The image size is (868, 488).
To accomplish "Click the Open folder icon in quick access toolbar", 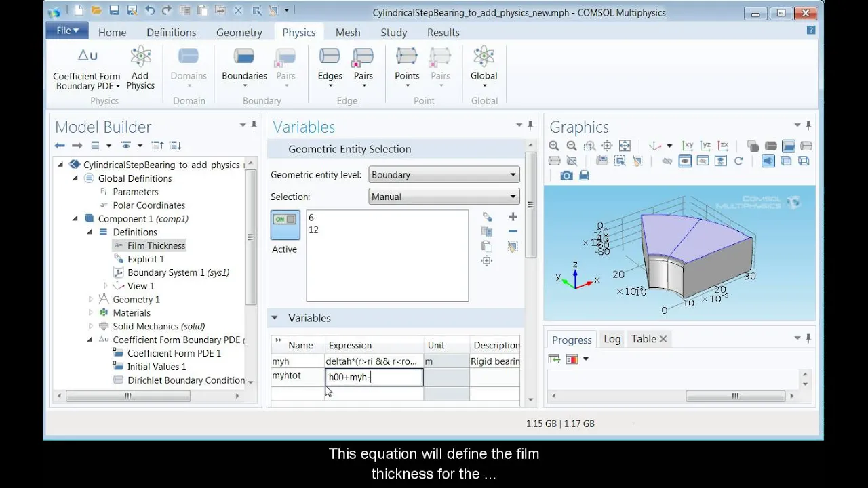I will pos(96,11).
